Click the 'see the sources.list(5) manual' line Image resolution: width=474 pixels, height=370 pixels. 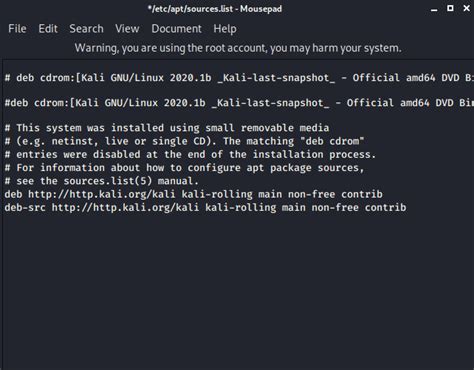pos(102,181)
